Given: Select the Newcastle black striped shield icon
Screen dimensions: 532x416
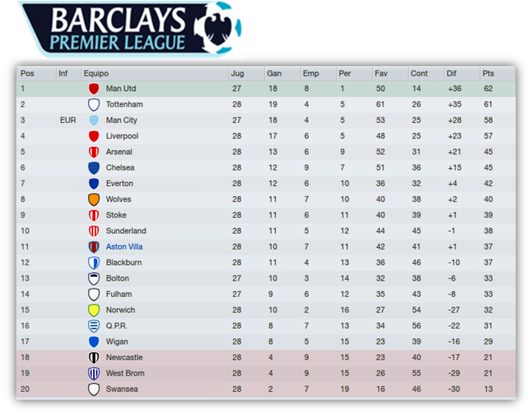Looking at the screenshot, I should click(x=94, y=358).
